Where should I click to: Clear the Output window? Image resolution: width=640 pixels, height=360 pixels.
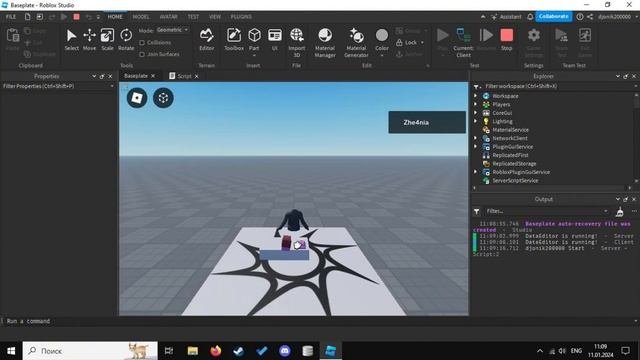620,211
